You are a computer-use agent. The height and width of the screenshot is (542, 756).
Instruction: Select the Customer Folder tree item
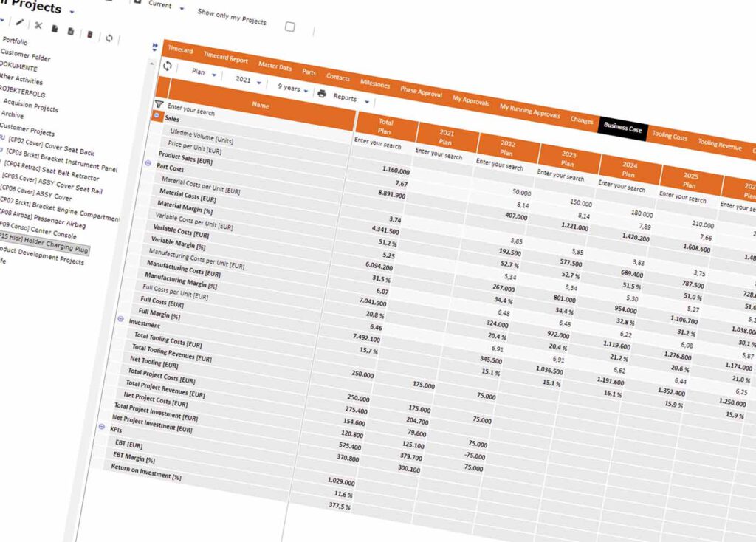tap(25, 55)
